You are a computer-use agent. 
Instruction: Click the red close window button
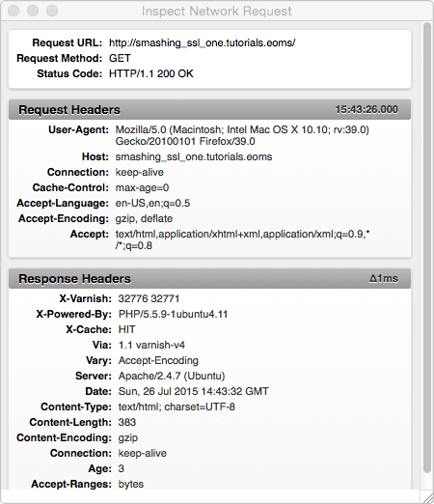click(x=14, y=11)
